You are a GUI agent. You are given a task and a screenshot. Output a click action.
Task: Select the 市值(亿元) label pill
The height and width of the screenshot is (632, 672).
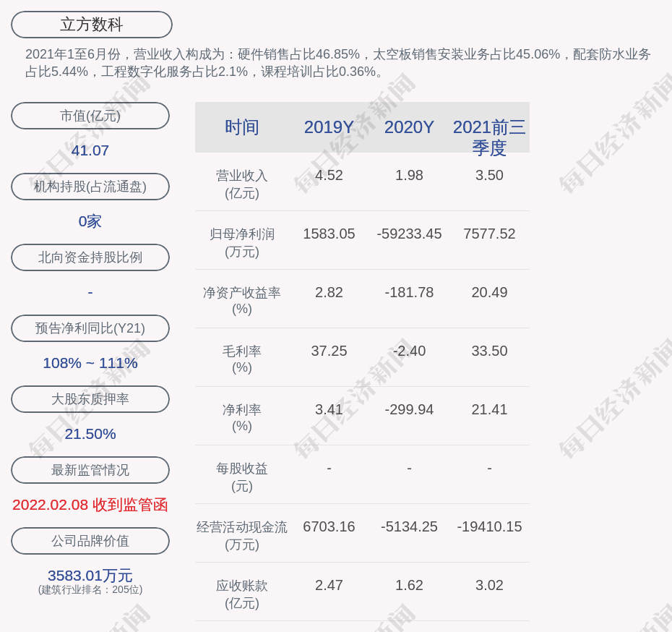click(90, 116)
